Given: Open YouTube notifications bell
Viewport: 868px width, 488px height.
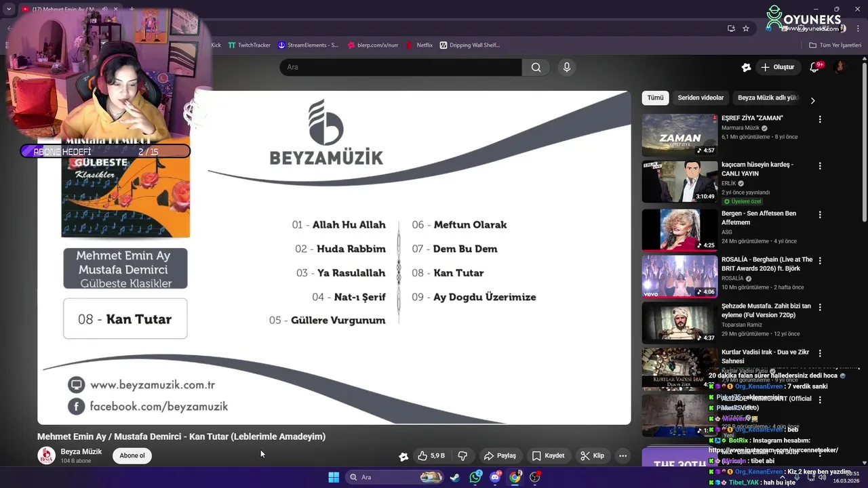Looking at the screenshot, I should click(x=815, y=67).
